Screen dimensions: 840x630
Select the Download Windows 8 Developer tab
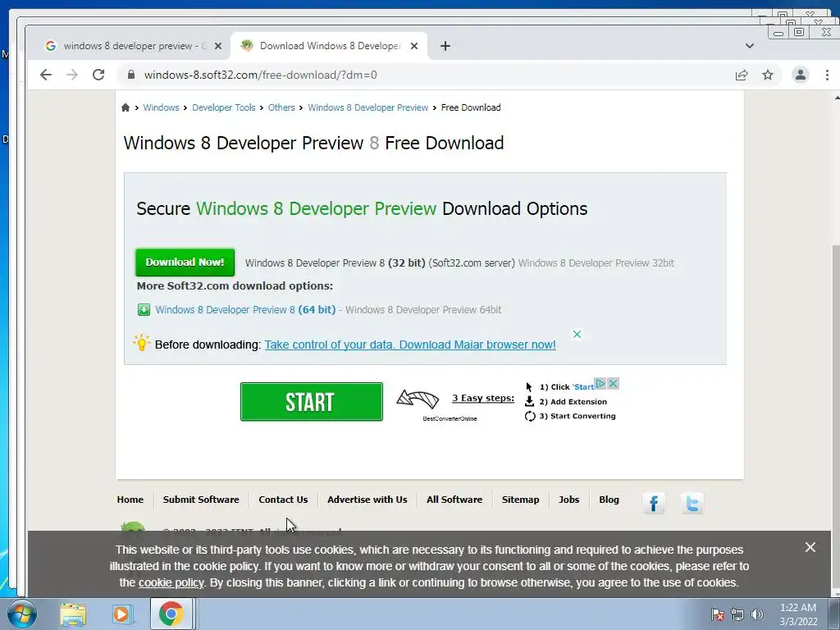click(329, 46)
